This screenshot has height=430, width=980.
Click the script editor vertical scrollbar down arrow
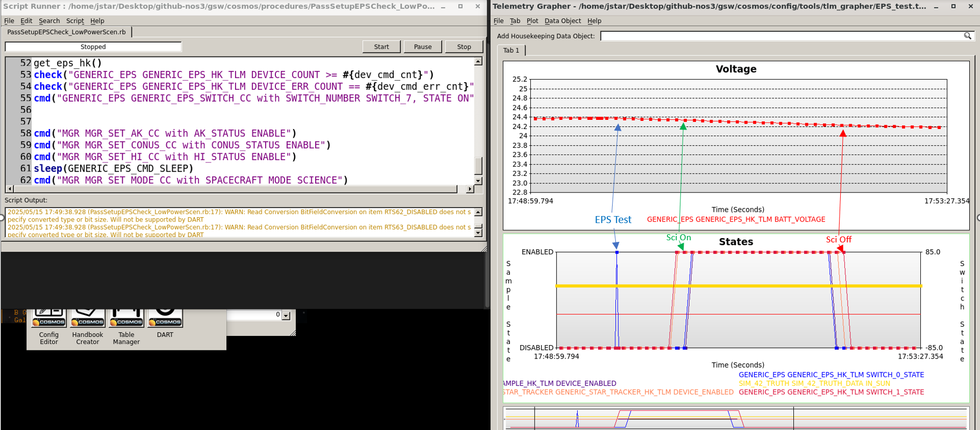[x=478, y=181]
